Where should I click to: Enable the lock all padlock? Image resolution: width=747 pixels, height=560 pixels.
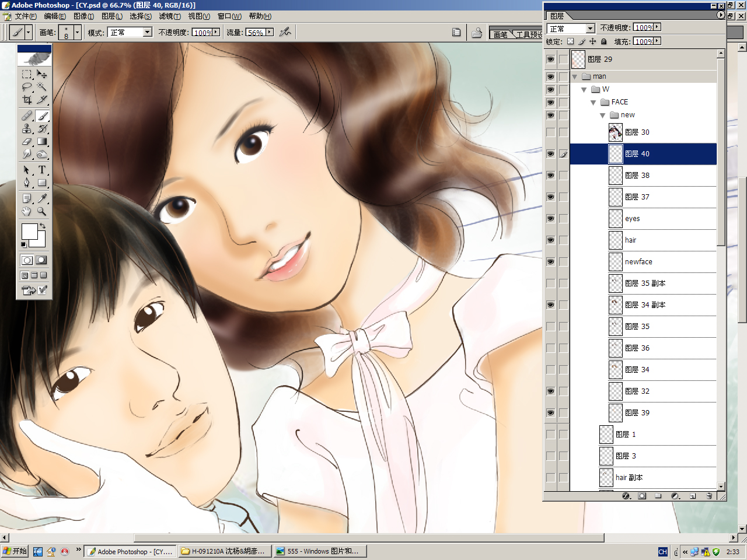click(604, 41)
